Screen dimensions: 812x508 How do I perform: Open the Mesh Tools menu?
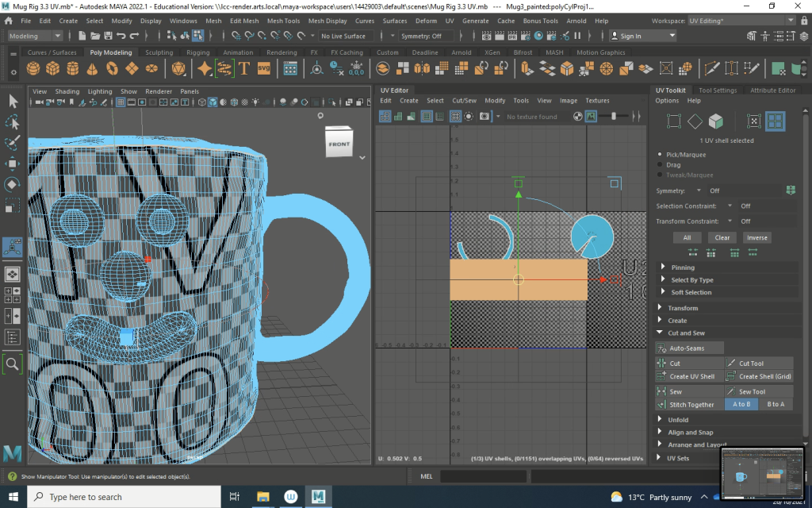coord(283,21)
